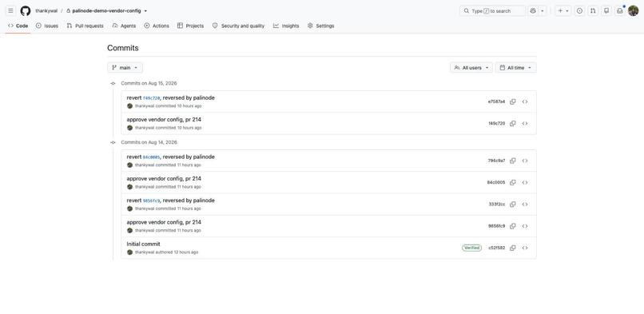Open the repository Settings tab

point(320,26)
